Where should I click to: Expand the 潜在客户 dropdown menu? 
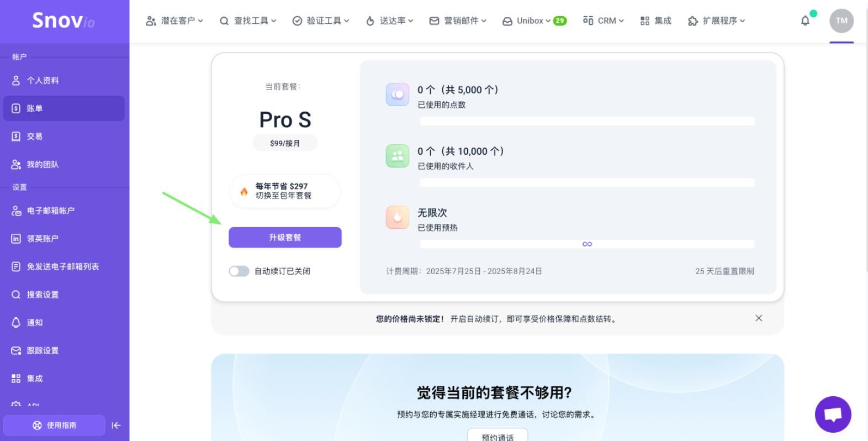[174, 21]
